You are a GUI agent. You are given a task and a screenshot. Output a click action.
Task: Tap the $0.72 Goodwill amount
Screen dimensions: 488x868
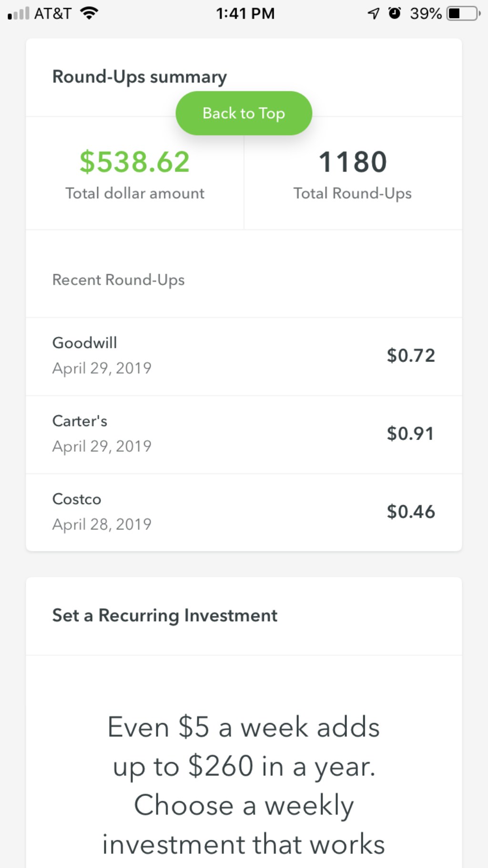(x=410, y=356)
